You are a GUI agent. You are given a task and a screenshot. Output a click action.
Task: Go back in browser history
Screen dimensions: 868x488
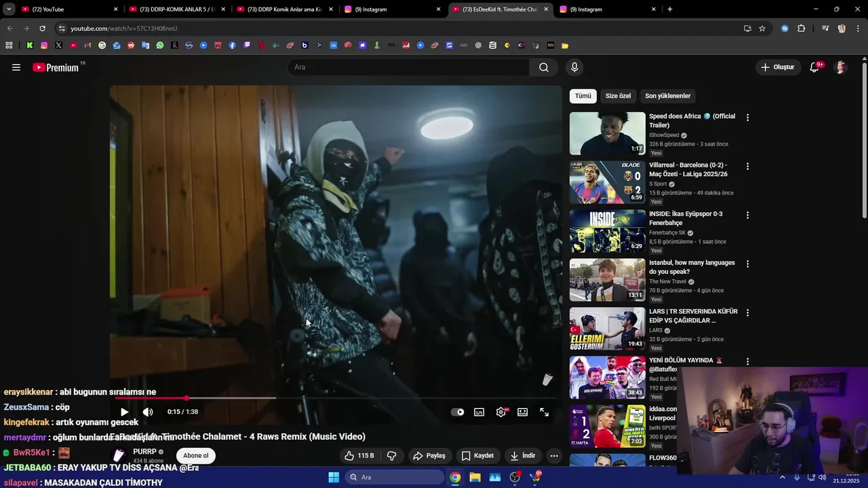point(9,28)
